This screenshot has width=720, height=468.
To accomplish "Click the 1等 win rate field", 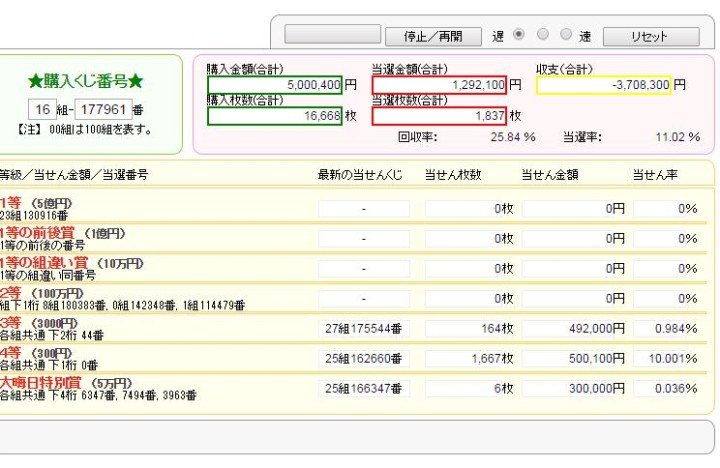I will (666, 210).
